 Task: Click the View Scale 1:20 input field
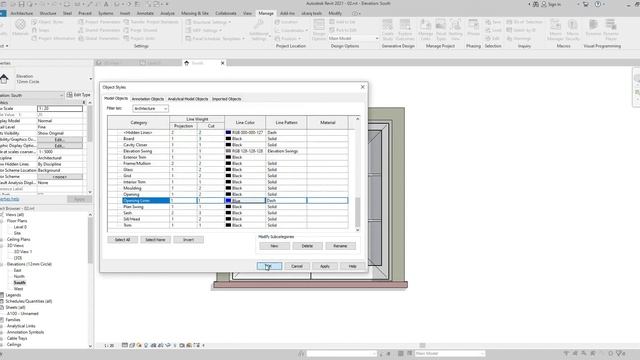[60, 109]
